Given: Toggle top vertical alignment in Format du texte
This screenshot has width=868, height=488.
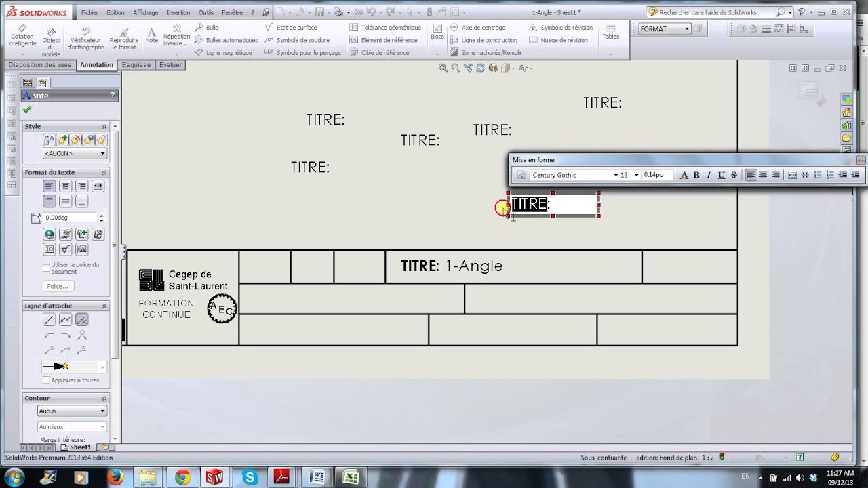Looking at the screenshot, I should (50, 201).
